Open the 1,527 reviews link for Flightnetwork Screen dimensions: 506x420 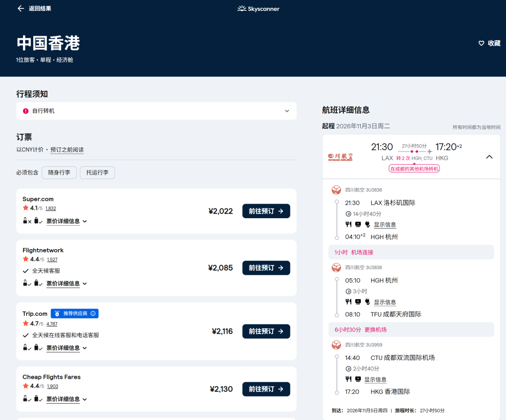pyautogui.click(x=52, y=259)
